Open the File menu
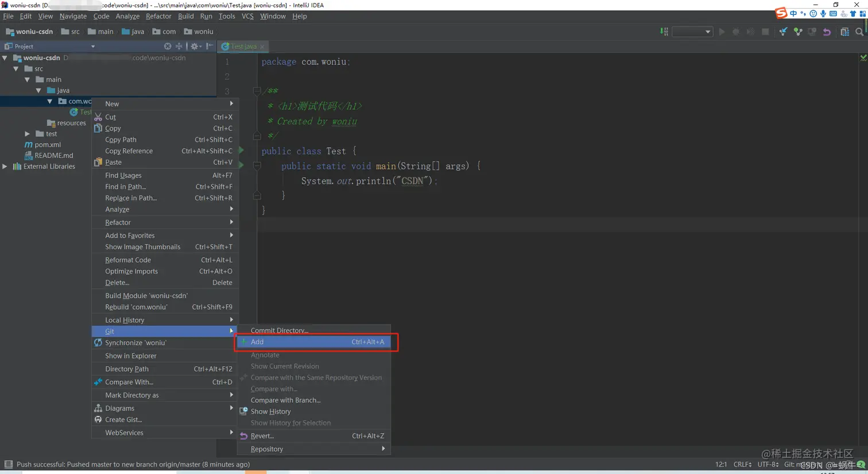 pos(8,16)
